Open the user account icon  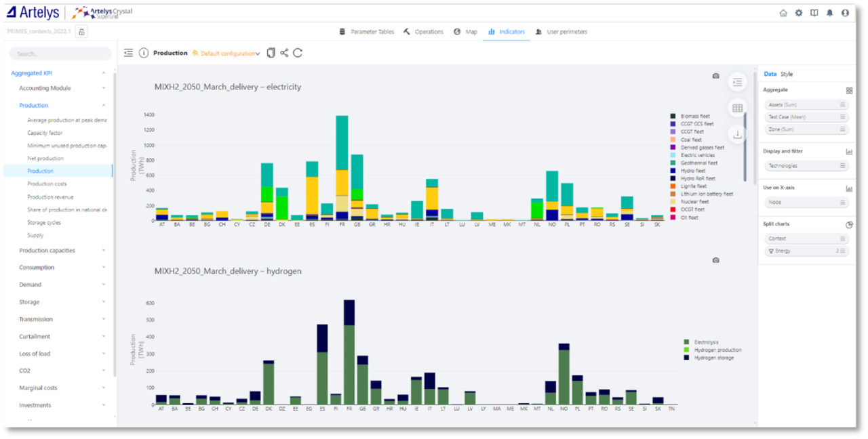(845, 13)
